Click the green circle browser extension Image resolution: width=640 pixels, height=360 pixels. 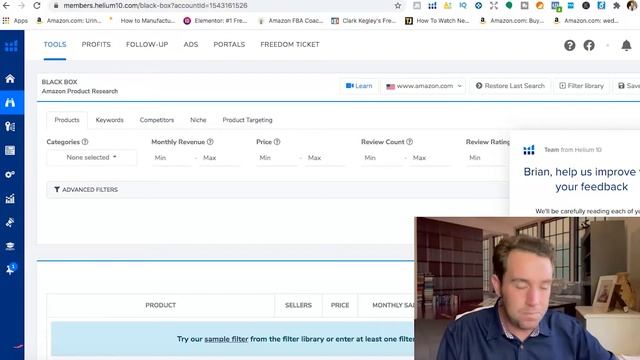[509, 6]
